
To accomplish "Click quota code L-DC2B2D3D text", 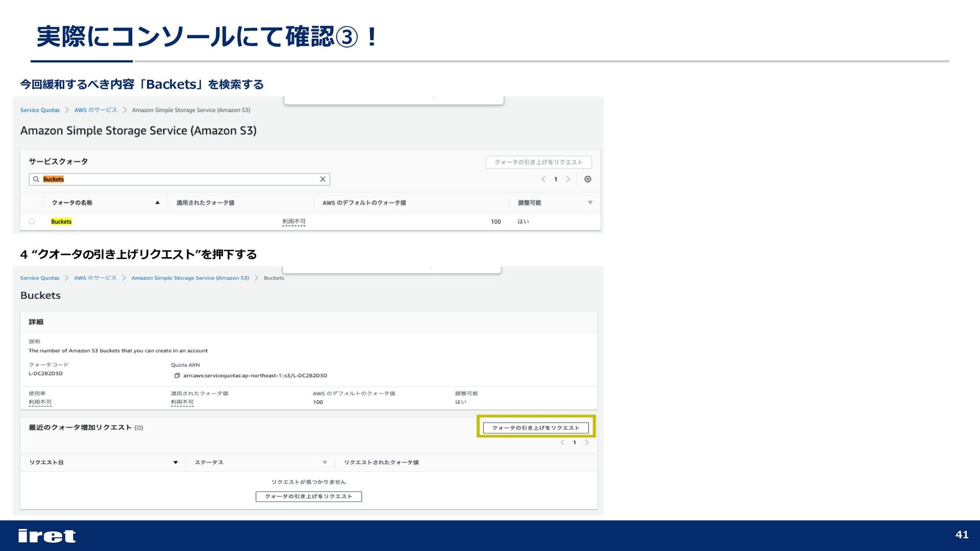I will [46, 373].
